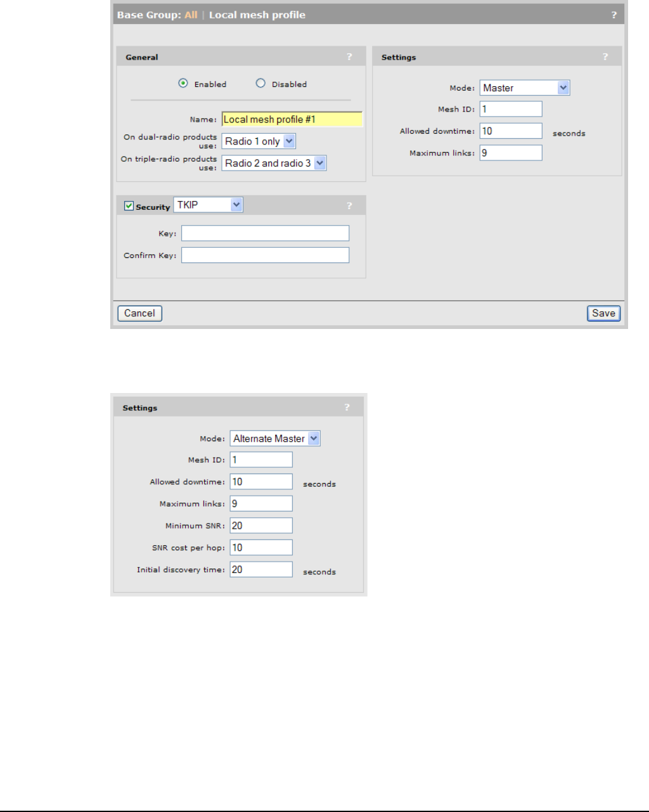
Task: Select the Disabled radio button
Action: (260, 83)
